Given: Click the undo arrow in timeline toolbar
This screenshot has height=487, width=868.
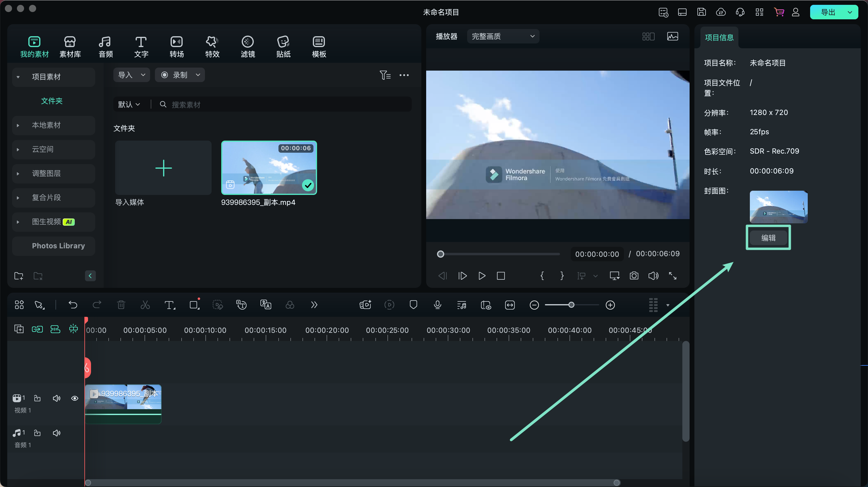Looking at the screenshot, I should point(73,305).
